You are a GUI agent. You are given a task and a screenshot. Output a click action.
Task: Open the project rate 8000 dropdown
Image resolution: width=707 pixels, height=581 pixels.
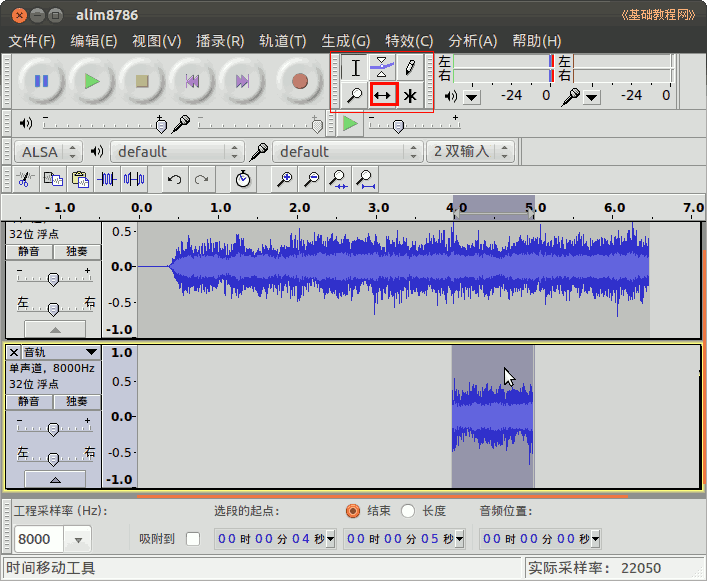(78, 539)
